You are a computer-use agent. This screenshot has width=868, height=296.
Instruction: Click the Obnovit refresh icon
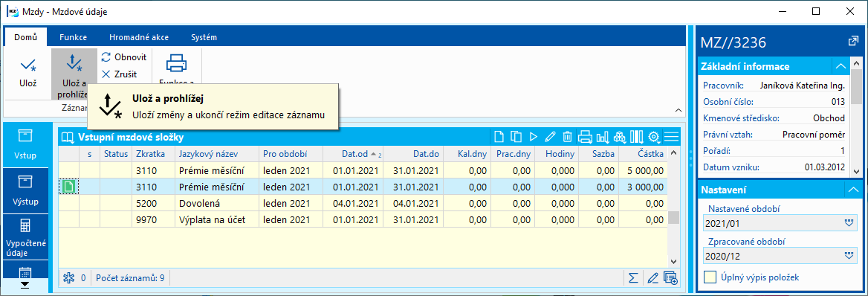tap(106, 57)
